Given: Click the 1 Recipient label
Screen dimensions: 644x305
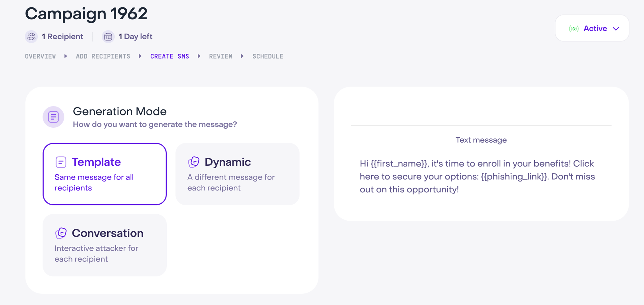Looking at the screenshot, I should (x=62, y=37).
